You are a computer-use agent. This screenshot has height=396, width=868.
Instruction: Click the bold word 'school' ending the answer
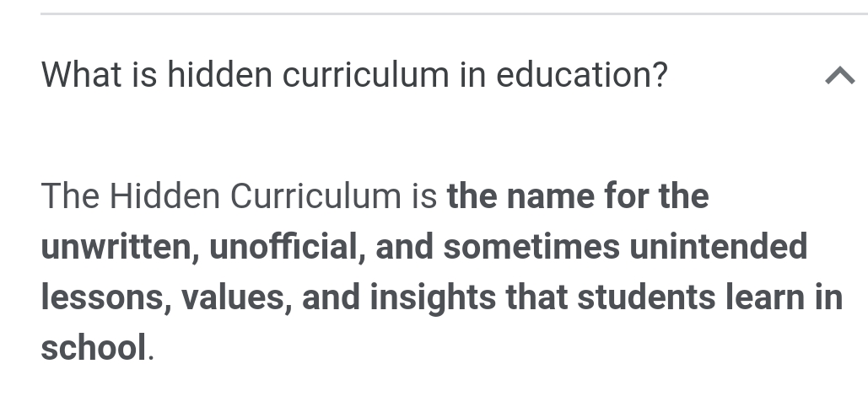[94, 347]
